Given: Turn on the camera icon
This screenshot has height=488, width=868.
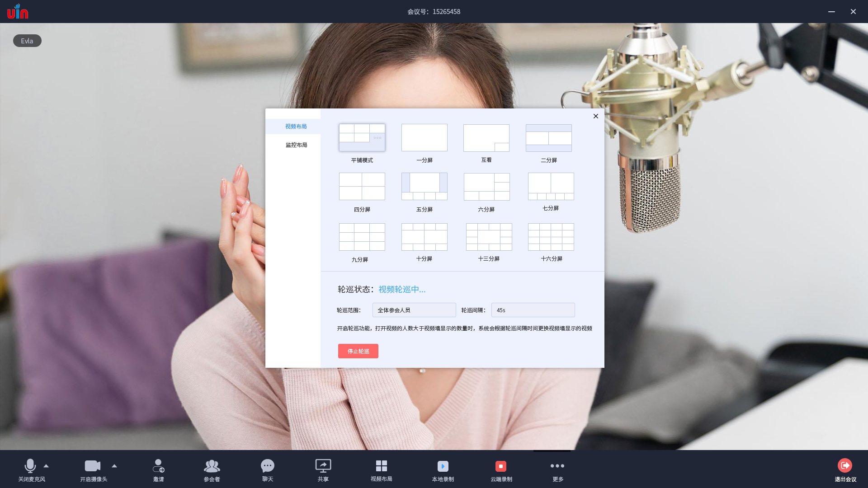Looking at the screenshot, I should (93, 465).
